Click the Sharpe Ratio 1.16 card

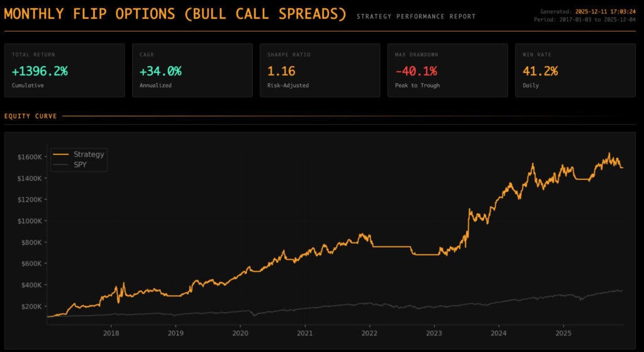coord(319,70)
